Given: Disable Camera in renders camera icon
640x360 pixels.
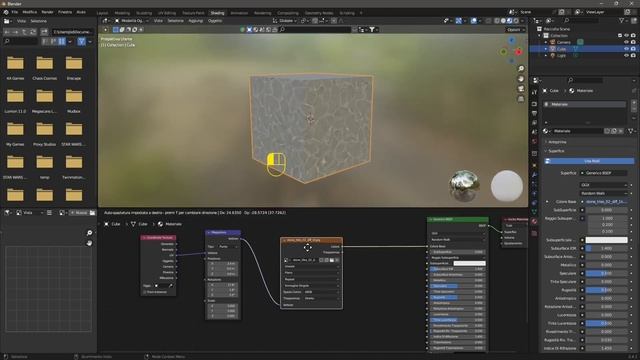Looking at the screenshot, I should pyautogui.click(x=633, y=42).
